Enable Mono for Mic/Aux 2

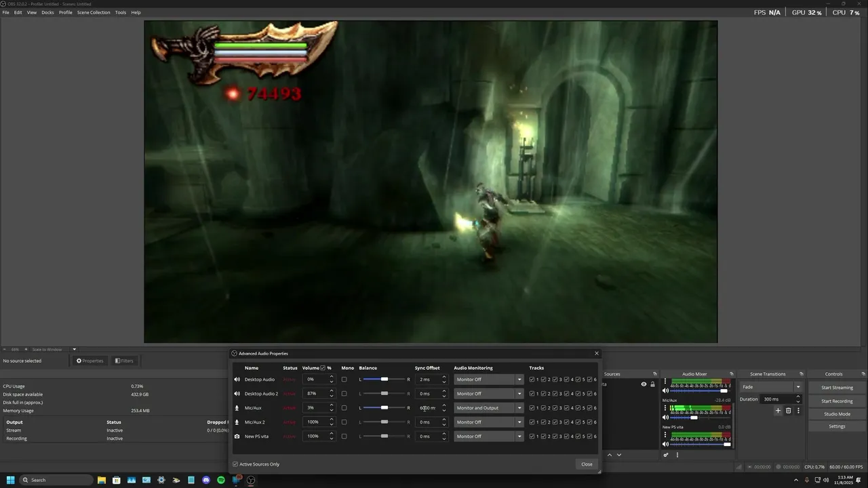tap(344, 422)
